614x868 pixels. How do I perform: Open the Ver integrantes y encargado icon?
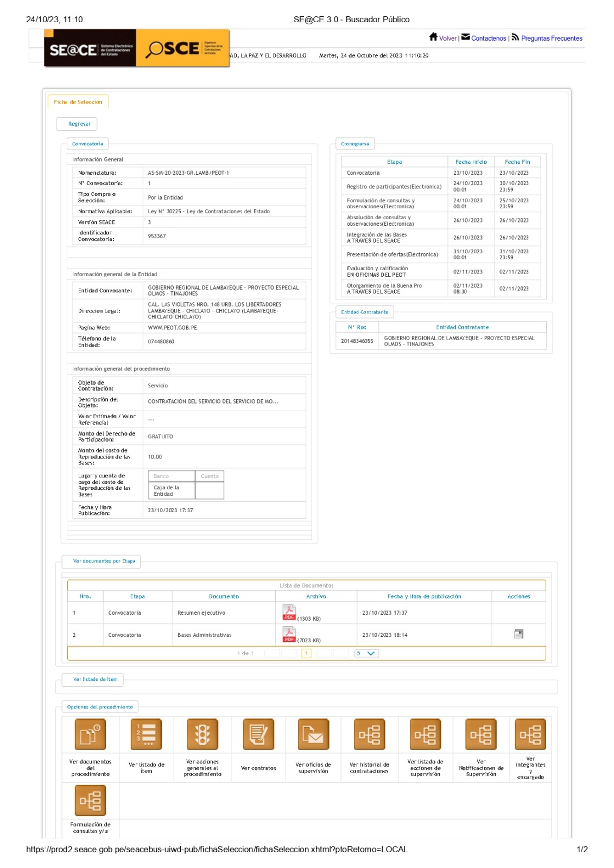pyautogui.click(x=530, y=734)
